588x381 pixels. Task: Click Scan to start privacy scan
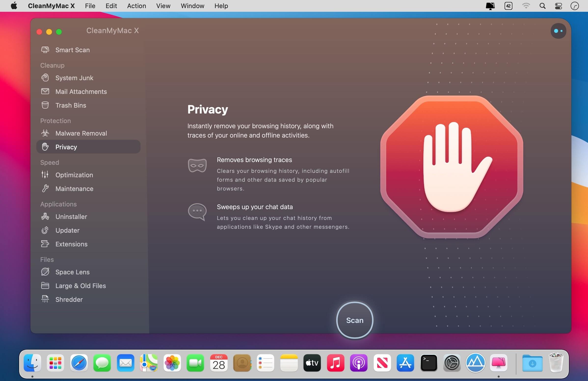pyautogui.click(x=354, y=320)
